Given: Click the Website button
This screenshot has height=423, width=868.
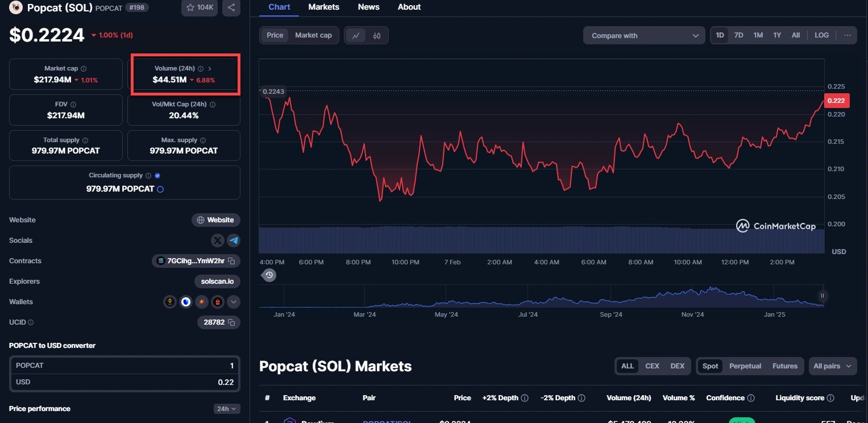Looking at the screenshot, I should pos(215,220).
